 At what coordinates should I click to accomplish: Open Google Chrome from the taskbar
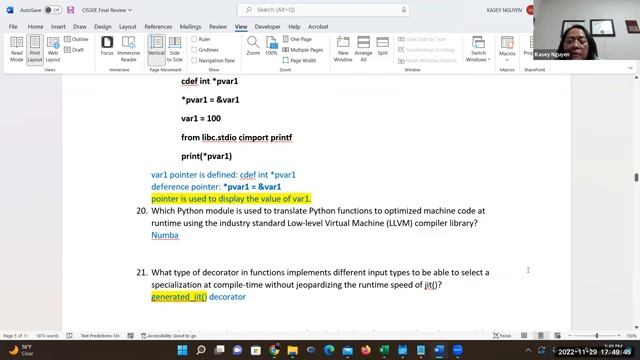point(274,350)
